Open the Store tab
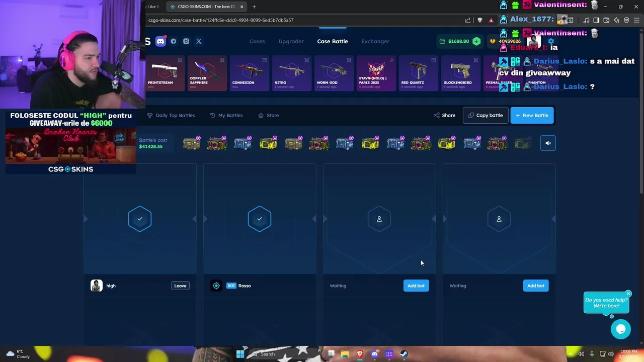The image size is (644, 362). 269,115
